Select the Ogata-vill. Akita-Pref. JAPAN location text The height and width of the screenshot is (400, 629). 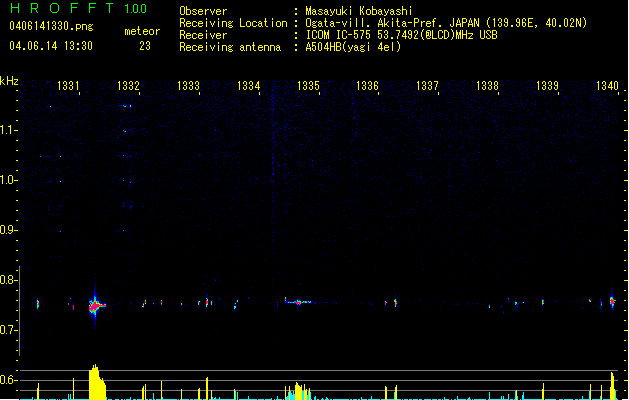tap(446, 23)
